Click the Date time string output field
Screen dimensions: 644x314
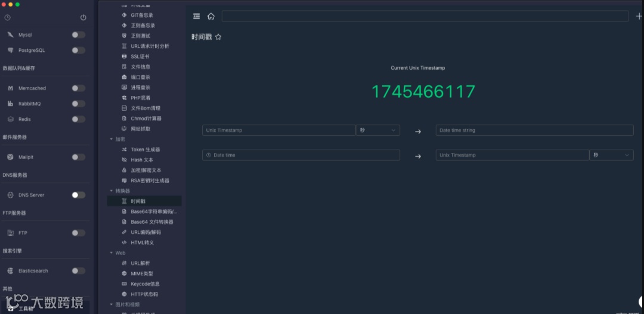click(535, 130)
